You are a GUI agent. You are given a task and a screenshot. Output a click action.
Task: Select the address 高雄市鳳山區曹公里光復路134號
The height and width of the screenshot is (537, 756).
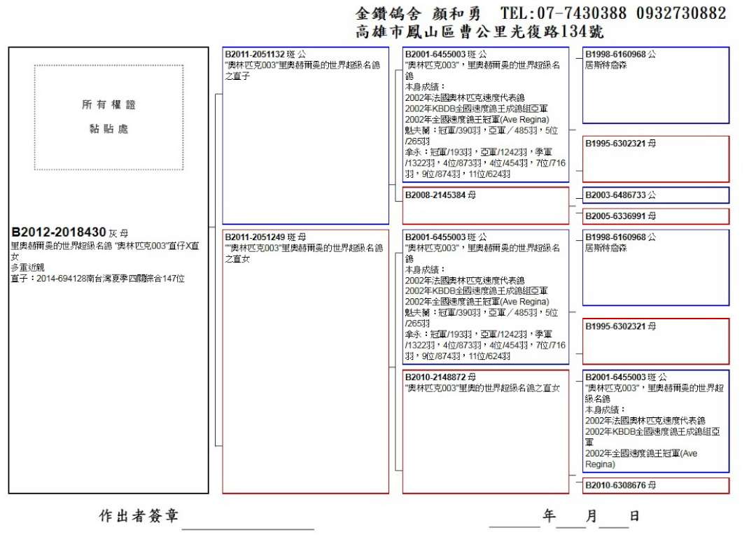pyautogui.click(x=479, y=32)
